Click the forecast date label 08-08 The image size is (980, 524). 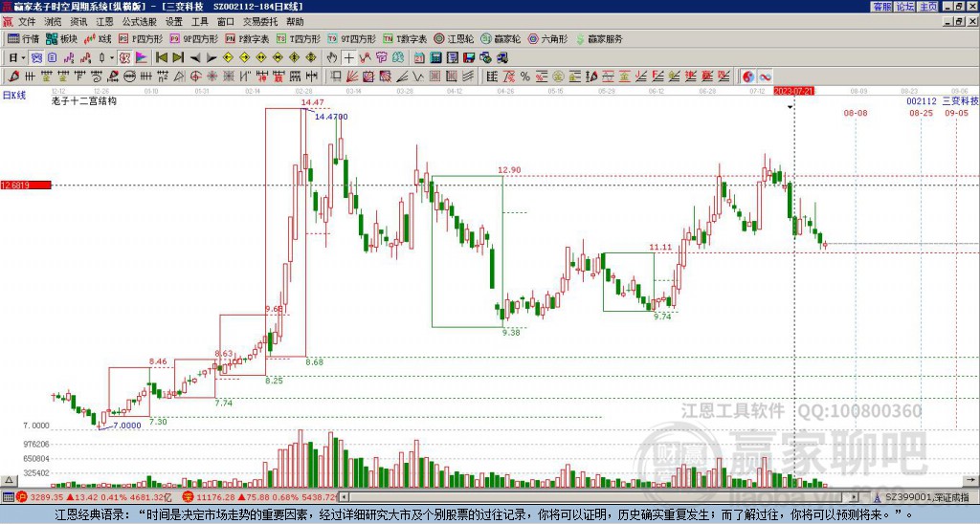855,113
